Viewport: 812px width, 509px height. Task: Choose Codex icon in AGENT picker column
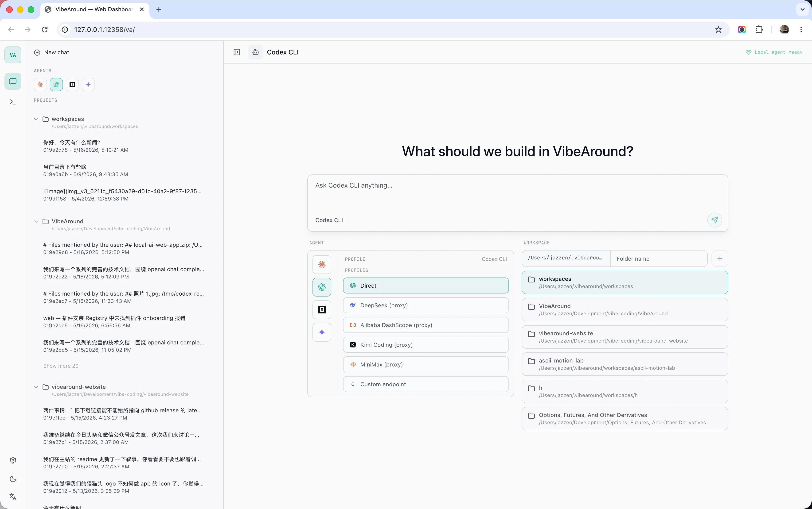click(x=322, y=287)
